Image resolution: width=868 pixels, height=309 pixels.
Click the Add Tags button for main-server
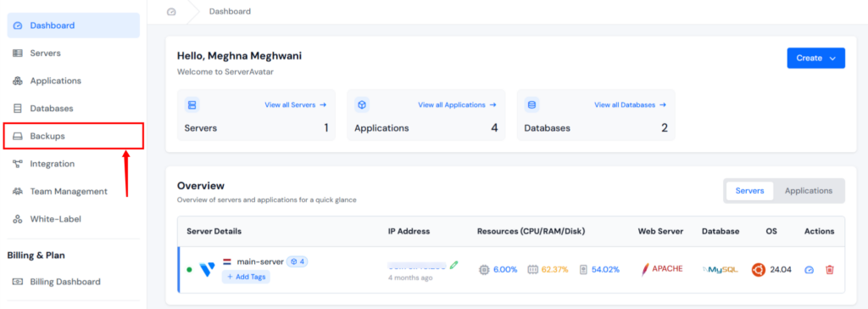(246, 277)
